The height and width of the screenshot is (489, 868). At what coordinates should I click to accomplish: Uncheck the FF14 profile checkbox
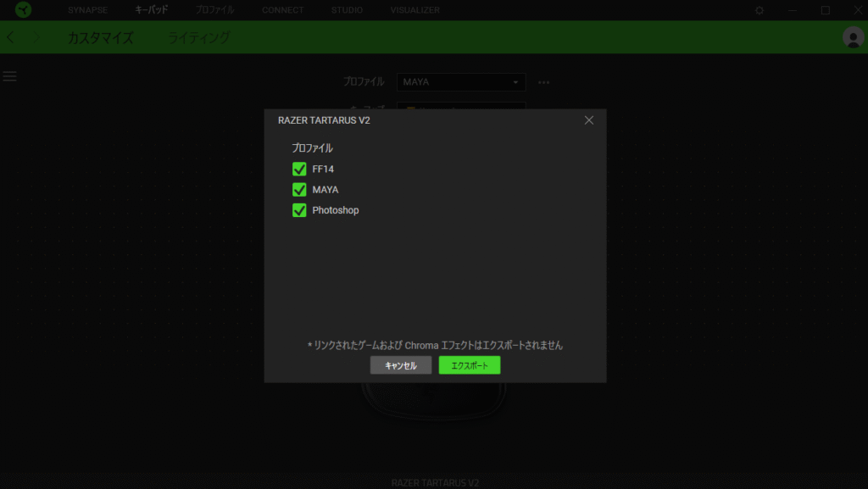tap(299, 169)
